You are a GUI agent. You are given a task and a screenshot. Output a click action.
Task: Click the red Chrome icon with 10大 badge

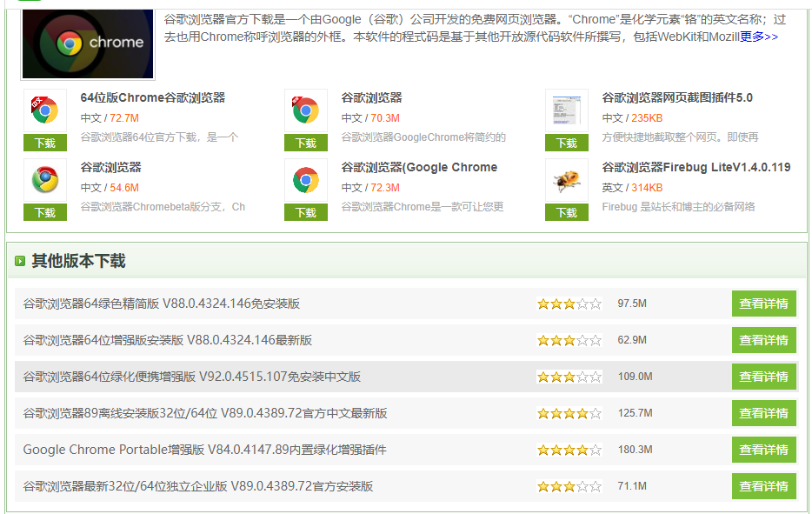point(45,109)
